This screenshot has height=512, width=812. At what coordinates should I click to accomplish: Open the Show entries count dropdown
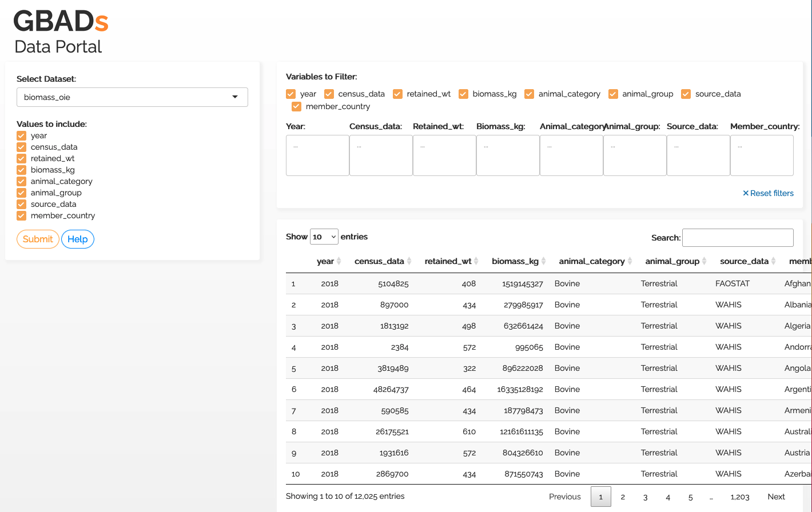[x=324, y=237]
